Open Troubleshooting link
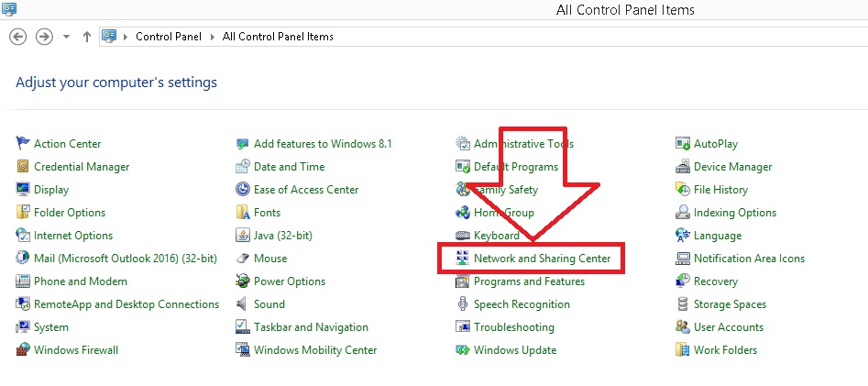The height and width of the screenshot is (386, 868). pos(513,327)
